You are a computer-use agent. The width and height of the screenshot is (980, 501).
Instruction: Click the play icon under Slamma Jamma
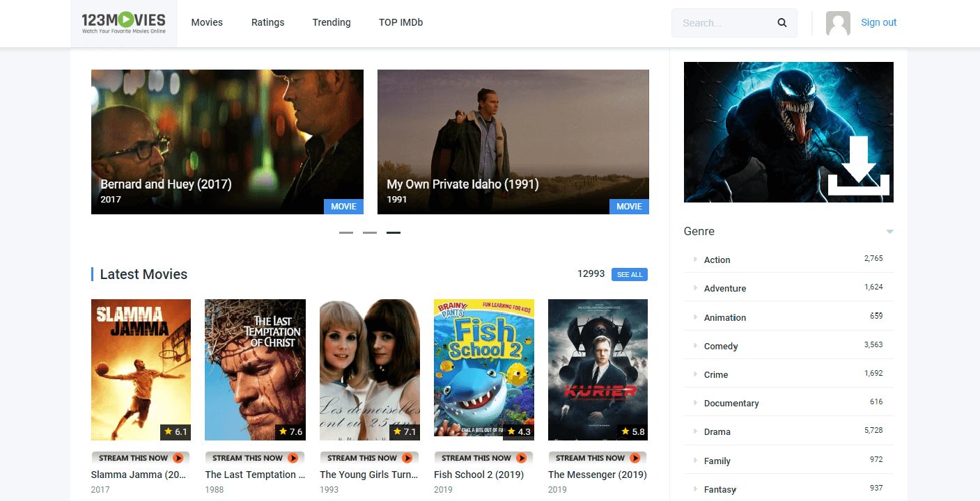click(178, 458)
